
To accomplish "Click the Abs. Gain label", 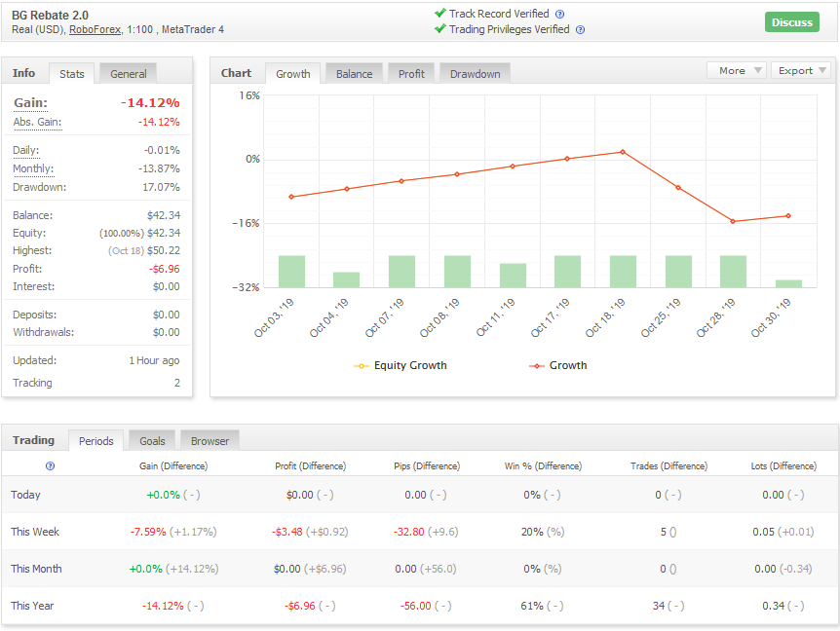I will [37, 122].
